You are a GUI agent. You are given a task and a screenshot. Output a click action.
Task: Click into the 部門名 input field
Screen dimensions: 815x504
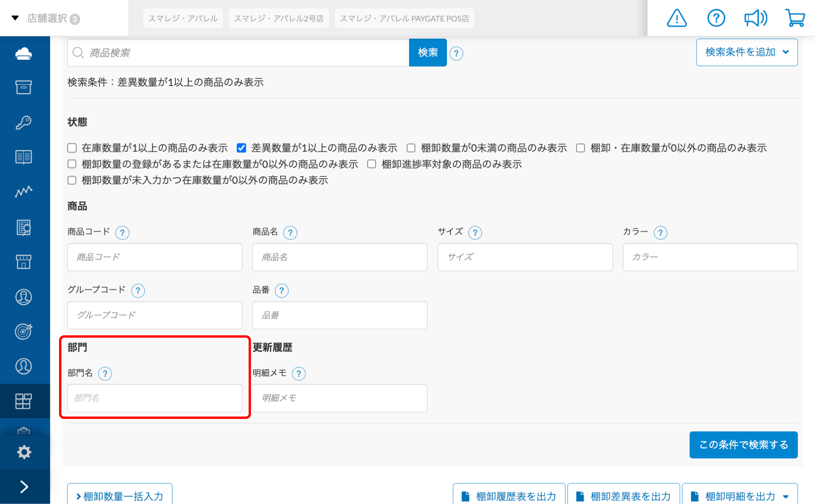pos(155,398)
